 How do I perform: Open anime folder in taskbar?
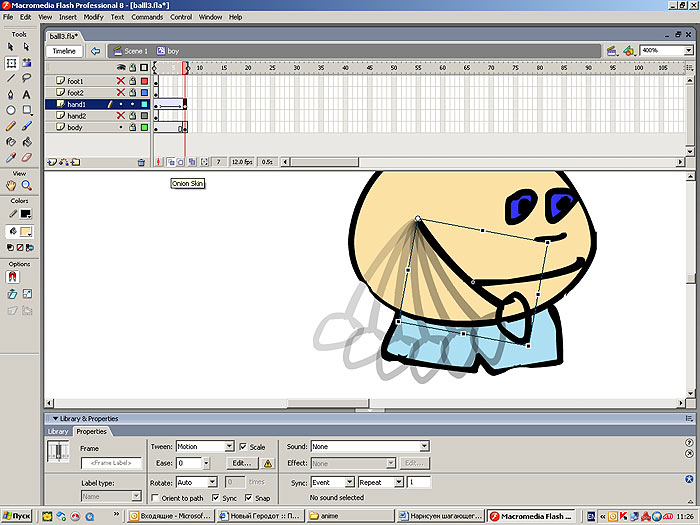click(350, 516)
